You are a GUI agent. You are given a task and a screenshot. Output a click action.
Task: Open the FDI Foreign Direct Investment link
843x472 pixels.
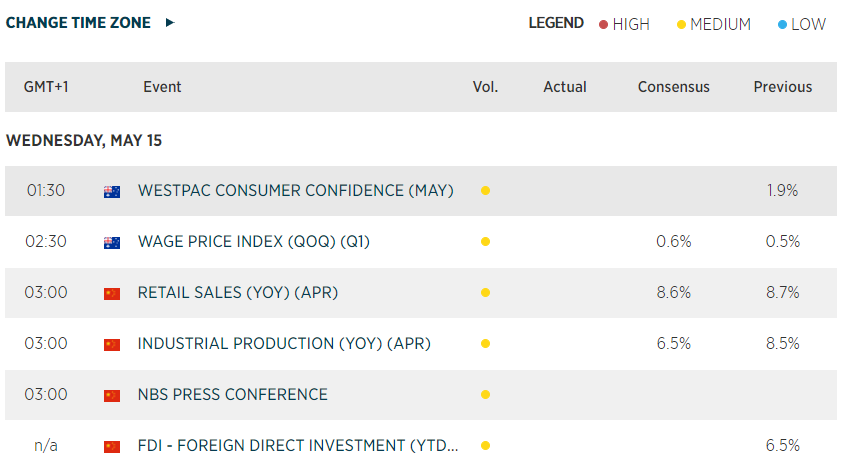(x=298, y=446)
